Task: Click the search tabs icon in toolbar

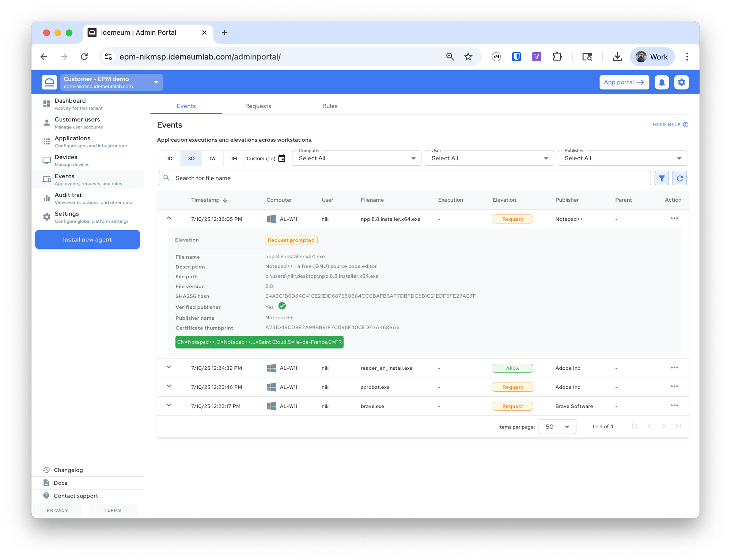Action: click(587, 57)
